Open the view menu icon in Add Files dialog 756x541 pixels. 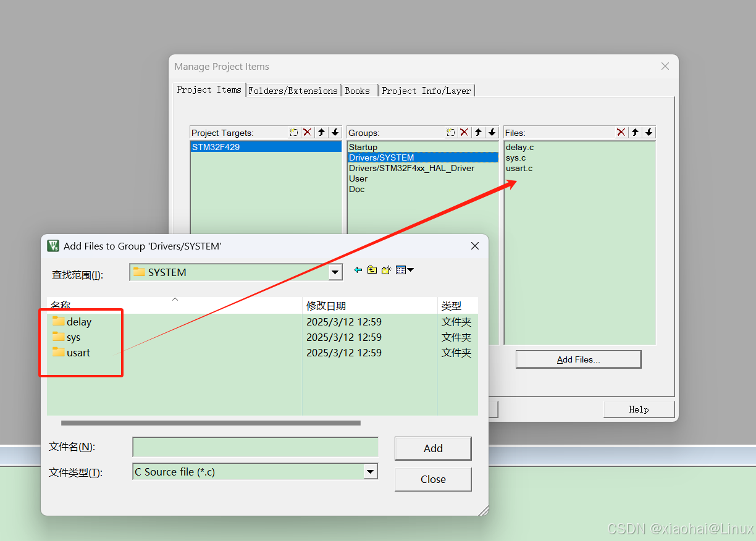pyautogui.click(x=405, y=270)
